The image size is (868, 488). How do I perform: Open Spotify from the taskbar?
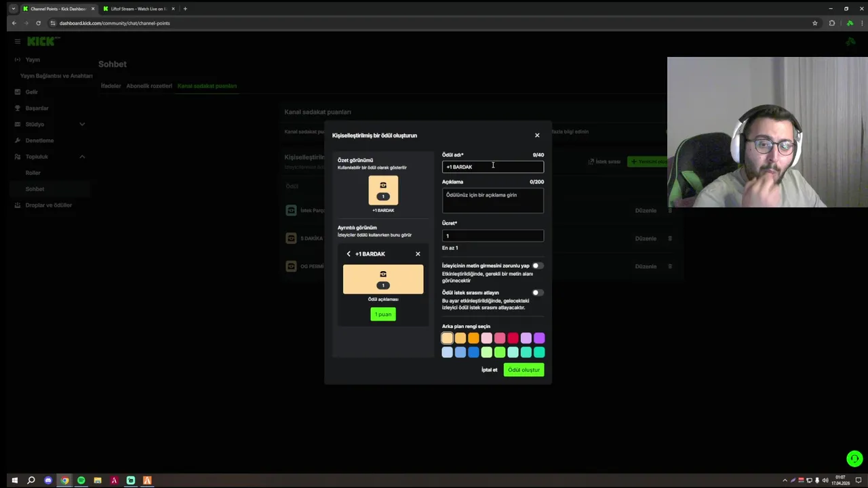click(81, 481)
